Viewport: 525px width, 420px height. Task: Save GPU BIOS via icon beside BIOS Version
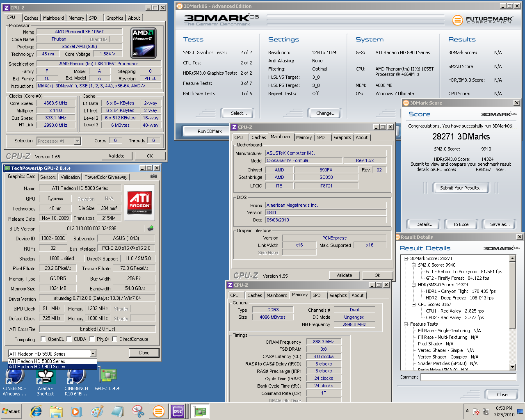tap(151, 228)
